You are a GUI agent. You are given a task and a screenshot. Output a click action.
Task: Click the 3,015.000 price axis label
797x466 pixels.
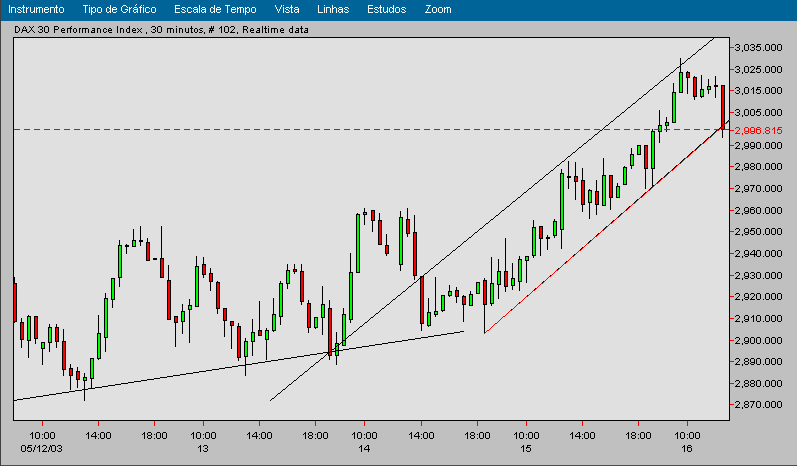[x=758, y=90]
